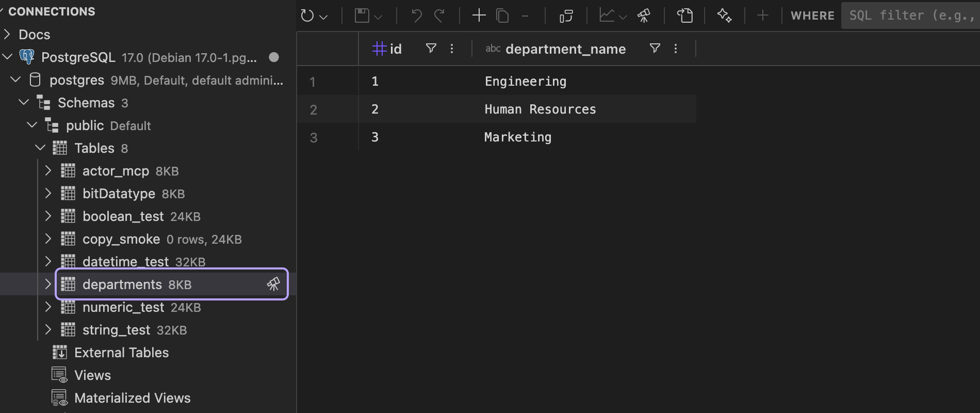Screen dimensions: 980x413
Task: Expand the bitDatatype table
Action: click(x=48, y=193)
